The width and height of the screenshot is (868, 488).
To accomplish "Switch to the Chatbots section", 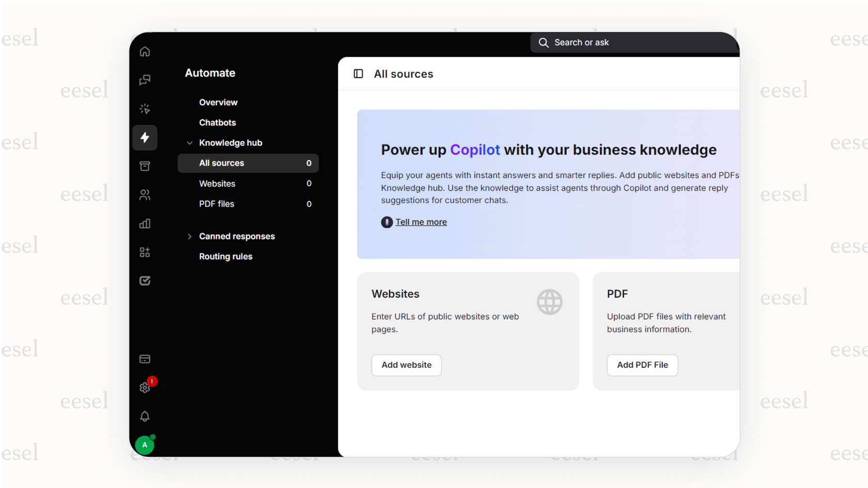I will coord(217,122).
